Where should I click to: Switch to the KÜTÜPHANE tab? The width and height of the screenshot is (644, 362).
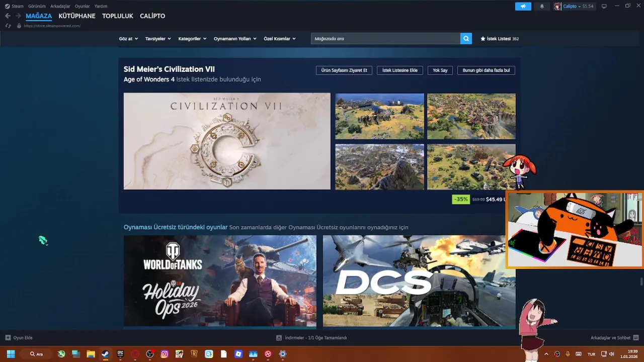click(77, 16)
